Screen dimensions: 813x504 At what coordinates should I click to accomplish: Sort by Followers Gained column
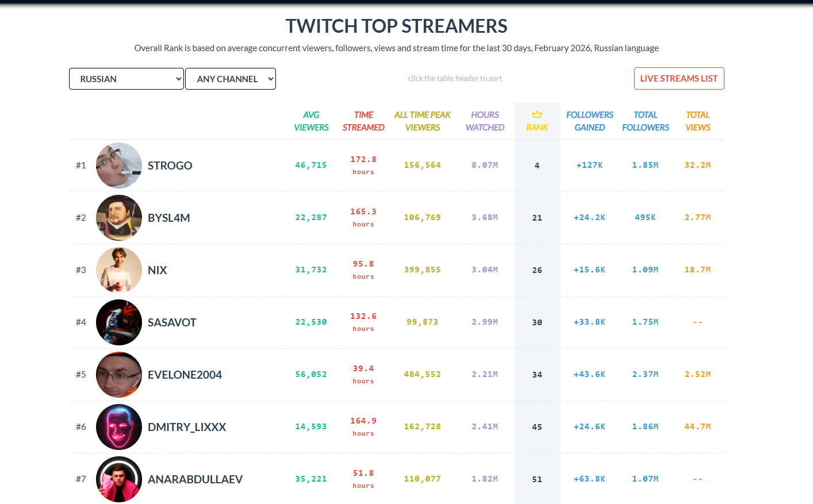[x=589, y=121]
